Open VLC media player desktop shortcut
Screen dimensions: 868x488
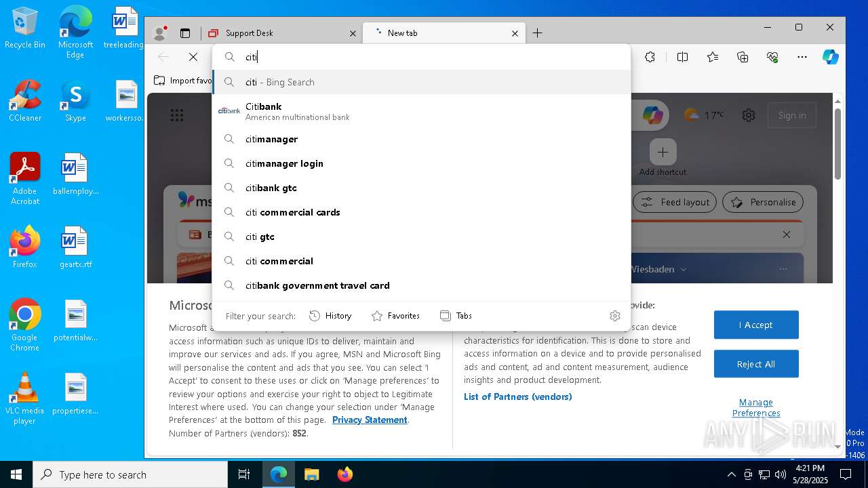pos(25,399)
